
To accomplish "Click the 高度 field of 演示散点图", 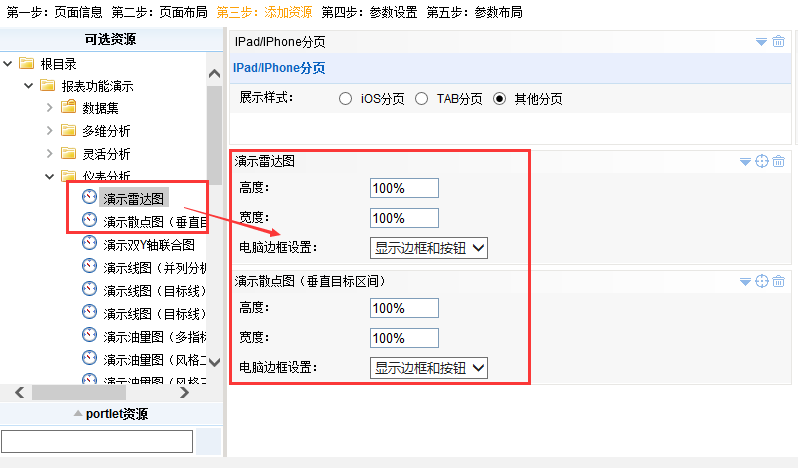I will (404, 308).
